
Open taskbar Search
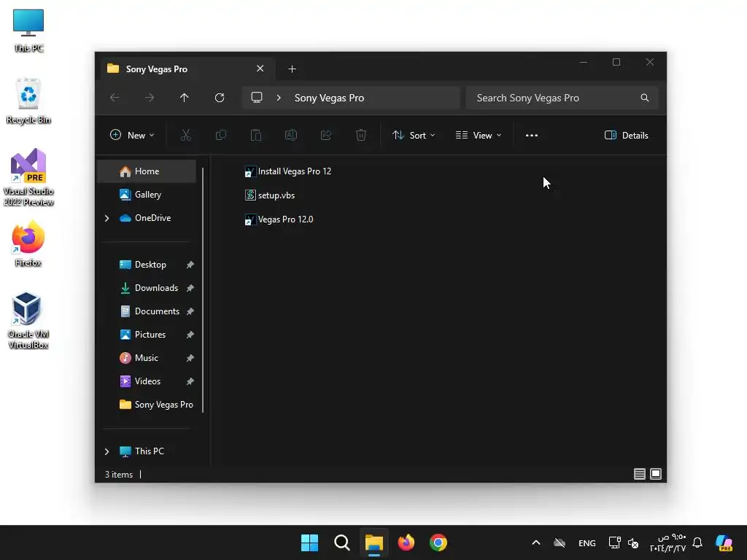342,542
